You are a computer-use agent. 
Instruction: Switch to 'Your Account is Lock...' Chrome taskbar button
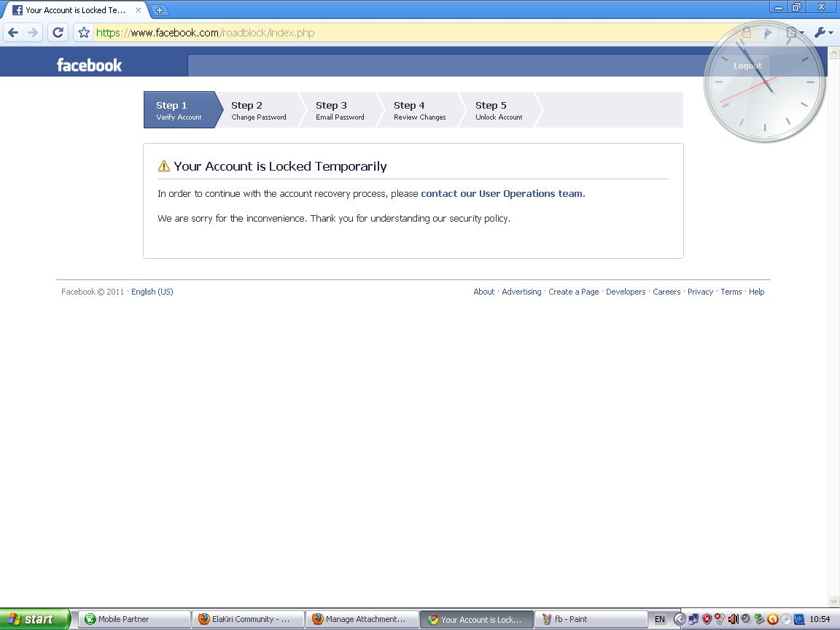(x=476, y=619)
